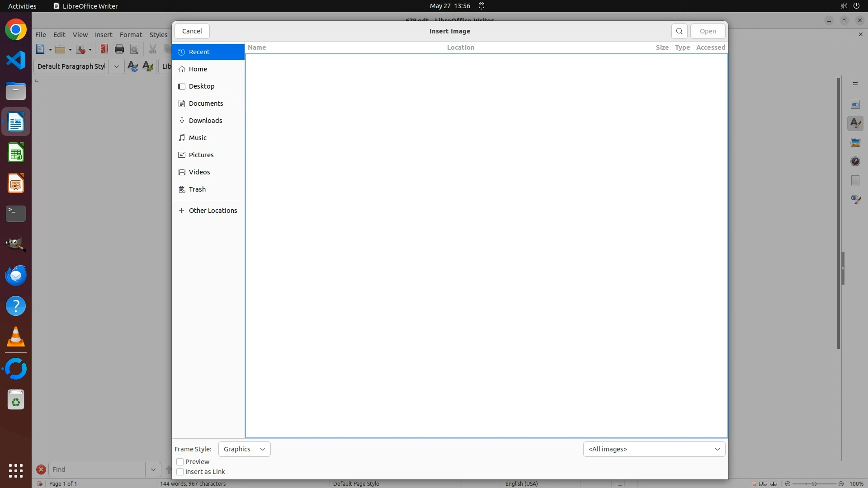Open the Gallery panel in the sidebar
Viewport: 868px width, 488px height.
(855, 143)
